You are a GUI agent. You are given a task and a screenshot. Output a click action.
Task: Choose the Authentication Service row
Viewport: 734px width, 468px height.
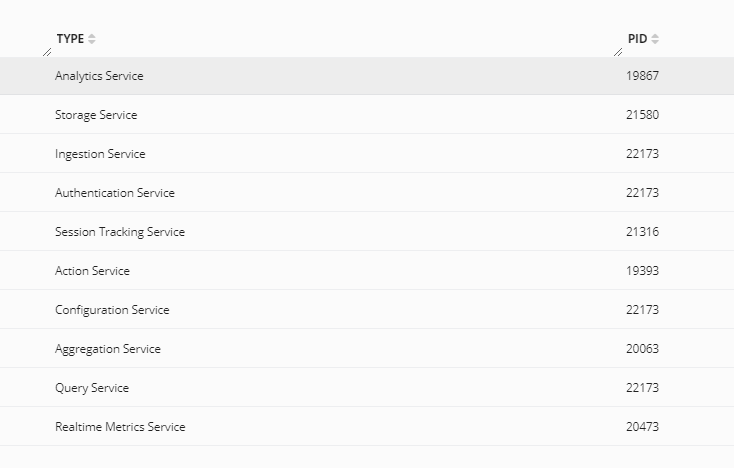pyautogui.click(x=114, y=193)
